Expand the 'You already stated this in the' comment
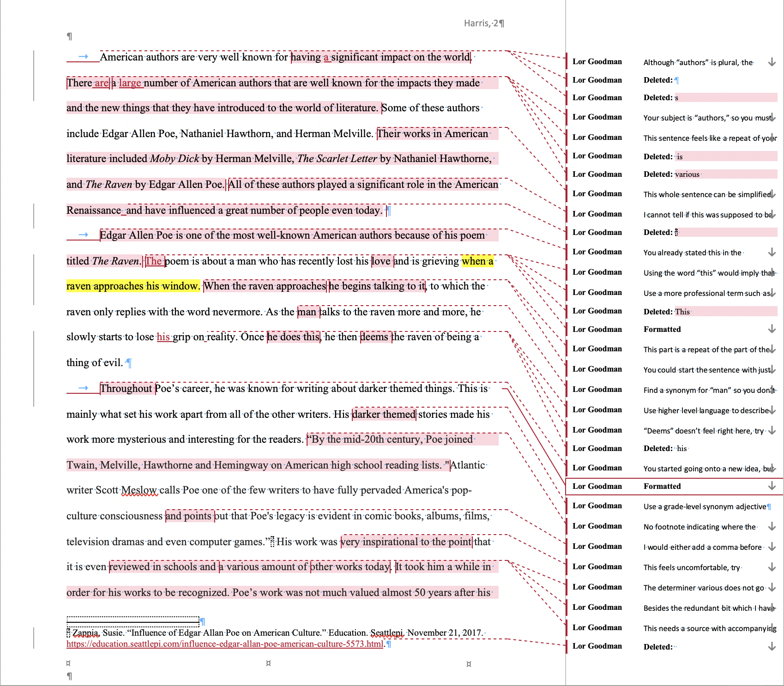784x686 pixels. pyautogui.click(x=772, y=252)
